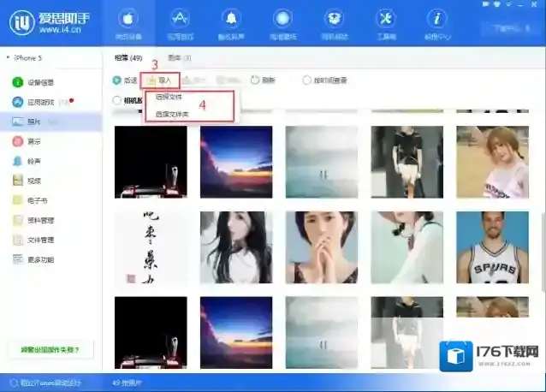Open the 下载中心 download center button
Image resolution: width=546 pixels, height=392 pixels.
click(x=510, y=28)
